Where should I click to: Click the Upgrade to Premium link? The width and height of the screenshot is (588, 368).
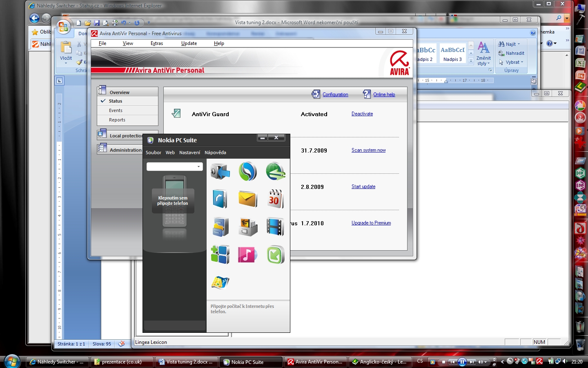coord(371,223)
